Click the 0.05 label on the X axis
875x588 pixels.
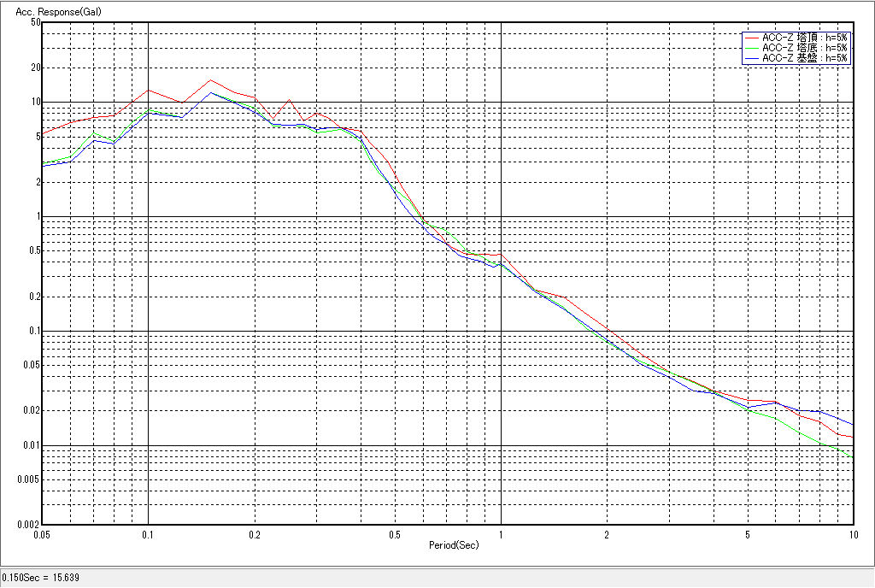click(x=42, y=534)
